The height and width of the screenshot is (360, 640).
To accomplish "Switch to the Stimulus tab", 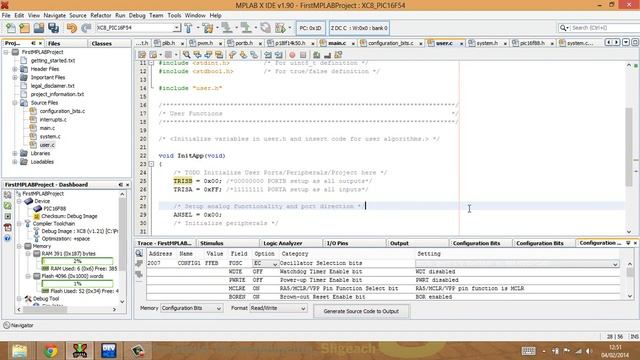I will coord(211,243).
